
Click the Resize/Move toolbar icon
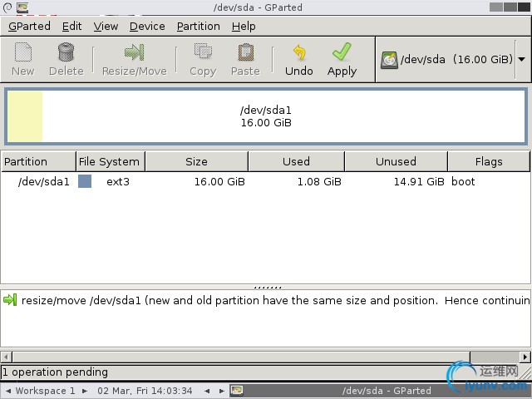135,52
